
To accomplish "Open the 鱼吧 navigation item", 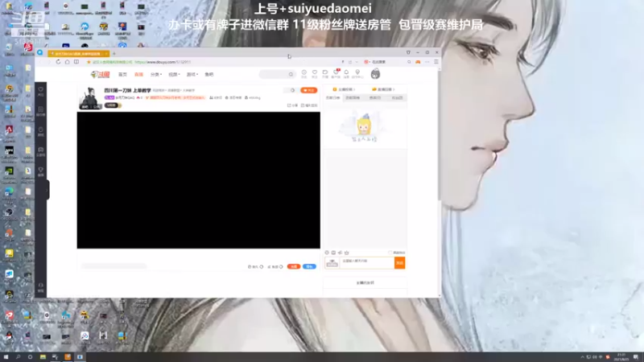I will click(209, 75).
